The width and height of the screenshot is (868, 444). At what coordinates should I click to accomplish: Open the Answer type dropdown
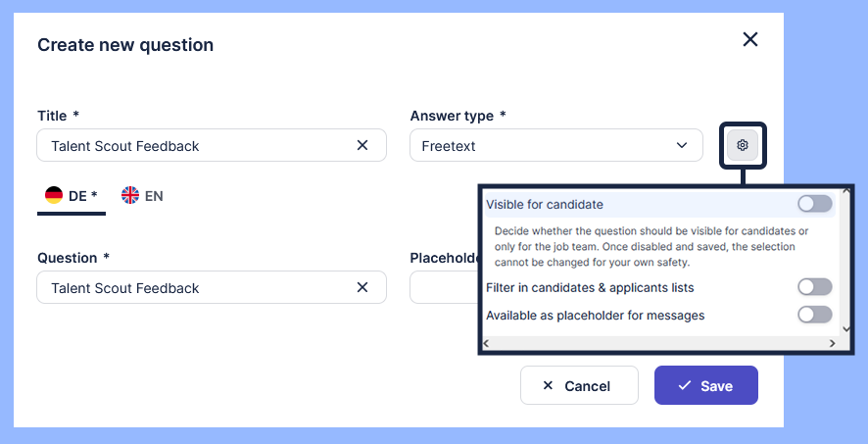click(555, 145)
